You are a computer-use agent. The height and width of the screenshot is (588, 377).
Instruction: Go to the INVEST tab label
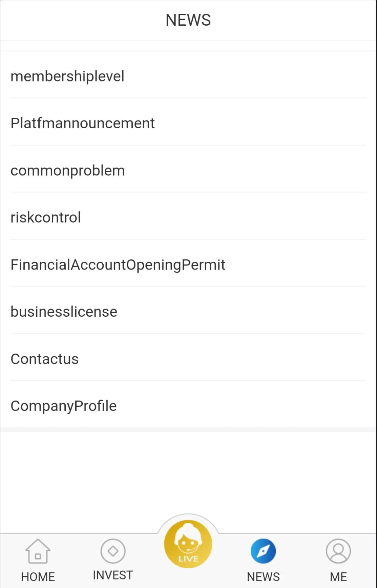(x=113, y=575)
